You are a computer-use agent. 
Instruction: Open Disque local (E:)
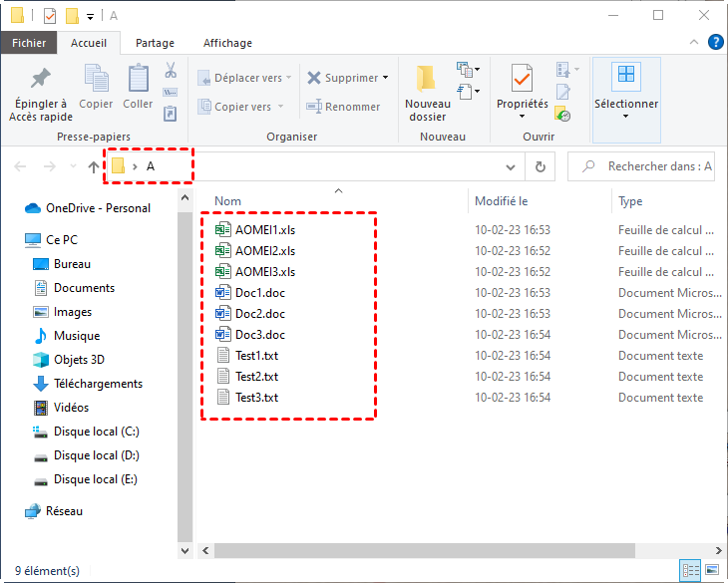click(86, 479)
